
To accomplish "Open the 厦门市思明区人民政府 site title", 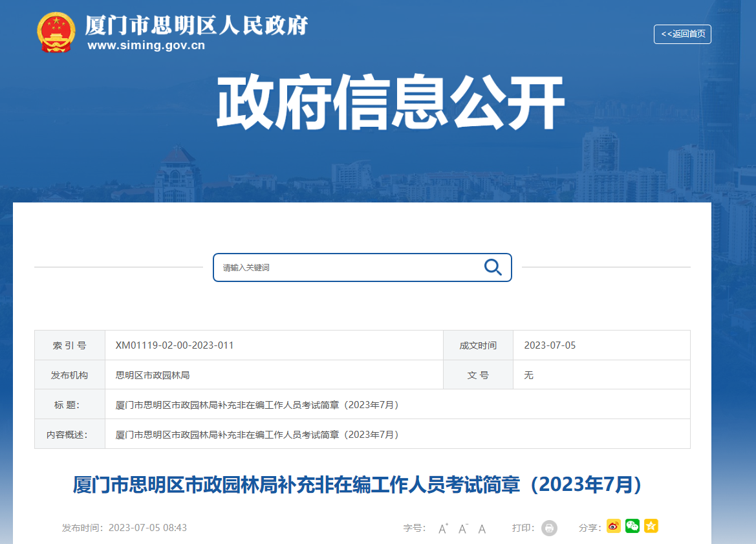I will 197,25.
